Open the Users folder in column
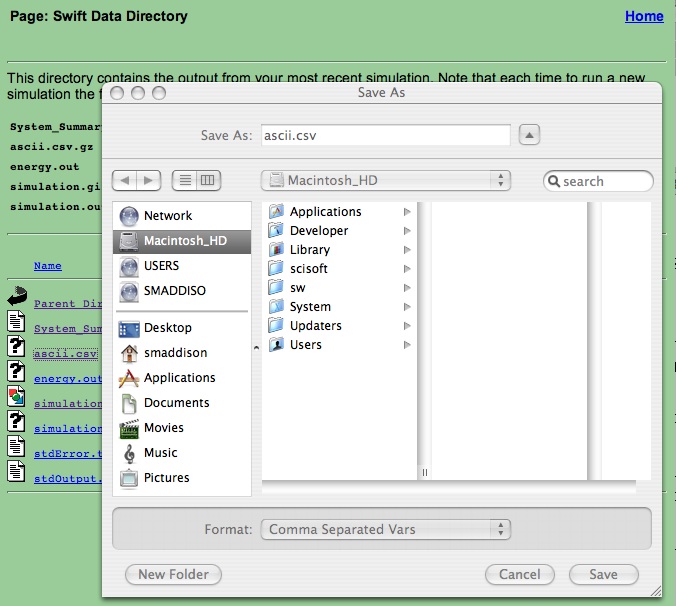This screenshot has height=606, width=676. coord(339,344)
